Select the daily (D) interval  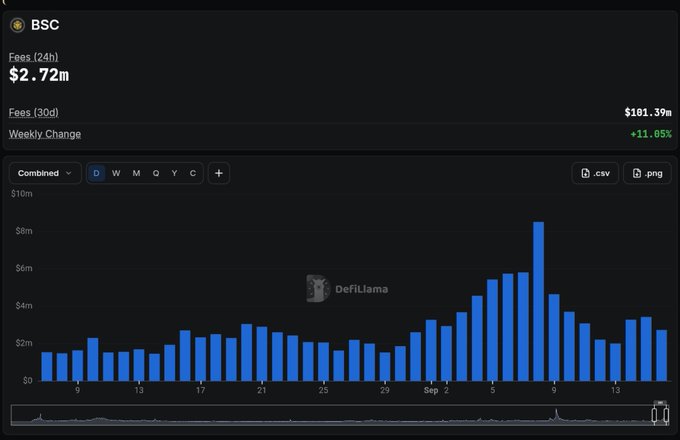tap(96, 173)
